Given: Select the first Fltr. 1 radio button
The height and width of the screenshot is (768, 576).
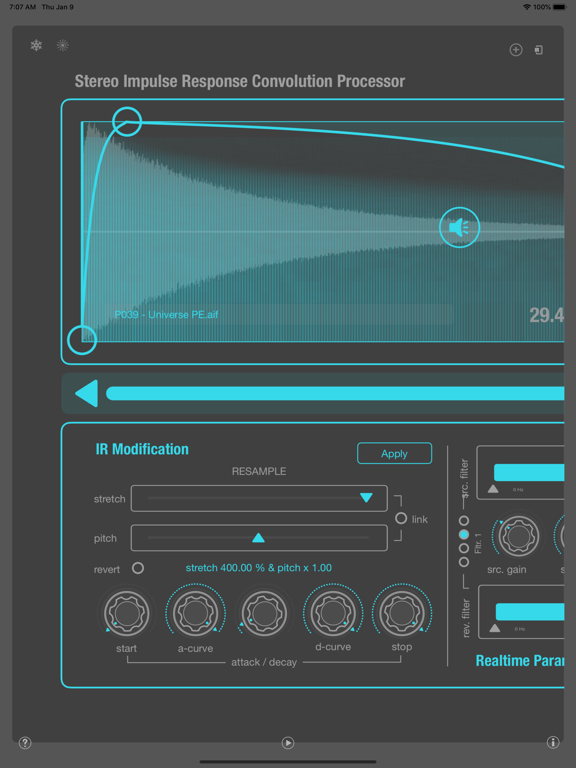Looking at the screenshot, I should click(464, 520).
